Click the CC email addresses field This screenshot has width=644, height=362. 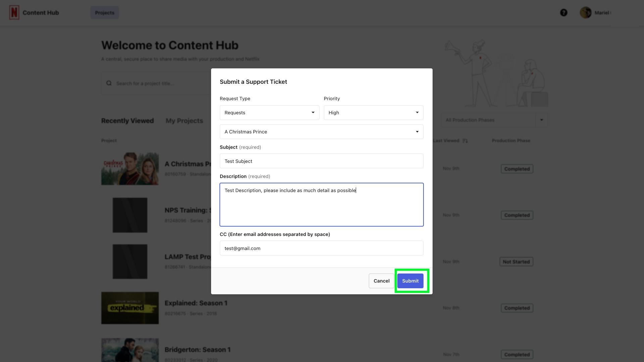pos(321,248)
